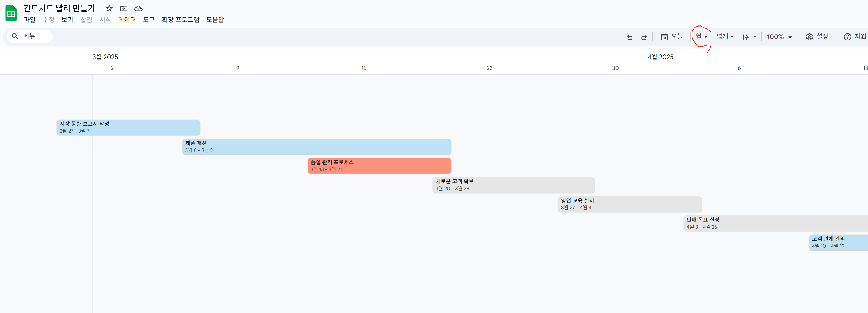This screenshot has width=868, height=313.
Task: Open the 보기 menu
Action: (67, 20)
